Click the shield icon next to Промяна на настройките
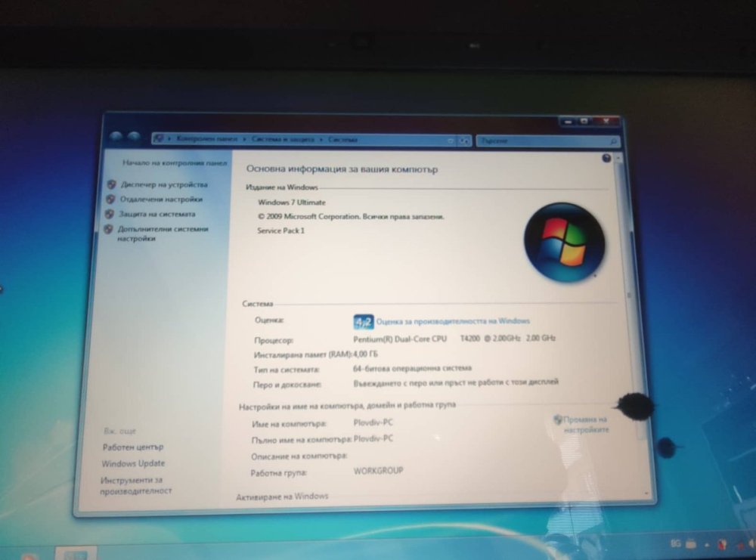 [558, 419]
